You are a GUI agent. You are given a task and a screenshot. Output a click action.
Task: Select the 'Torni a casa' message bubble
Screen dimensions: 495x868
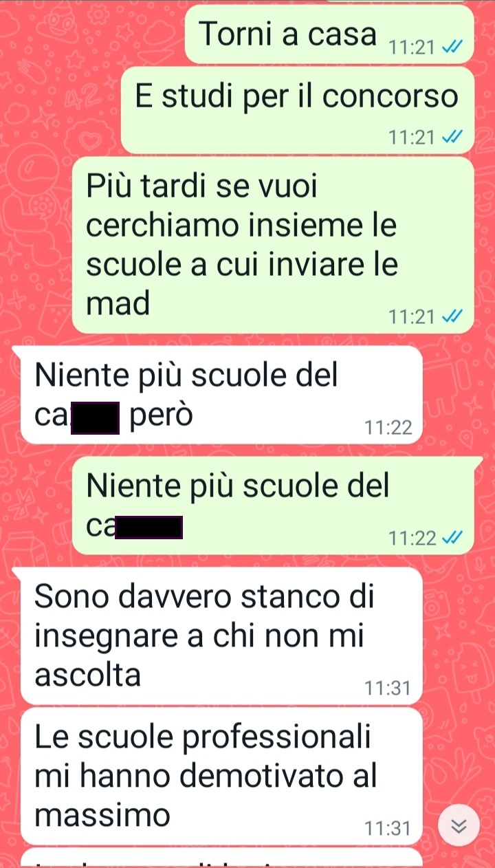point(330,34)
